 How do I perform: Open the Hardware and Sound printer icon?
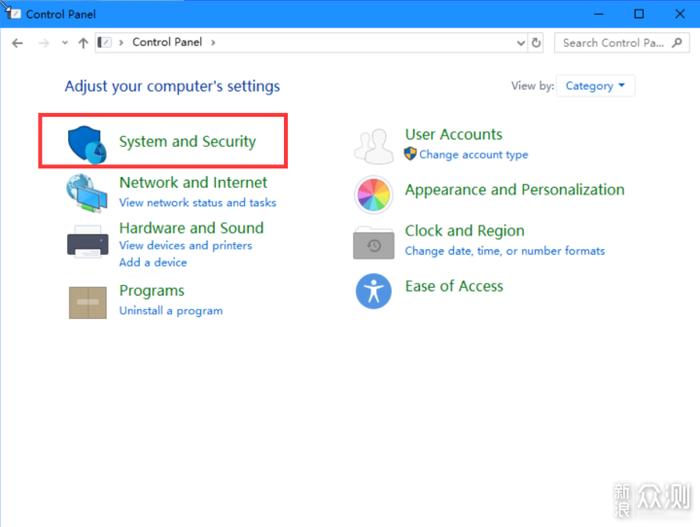click(88, 242)
